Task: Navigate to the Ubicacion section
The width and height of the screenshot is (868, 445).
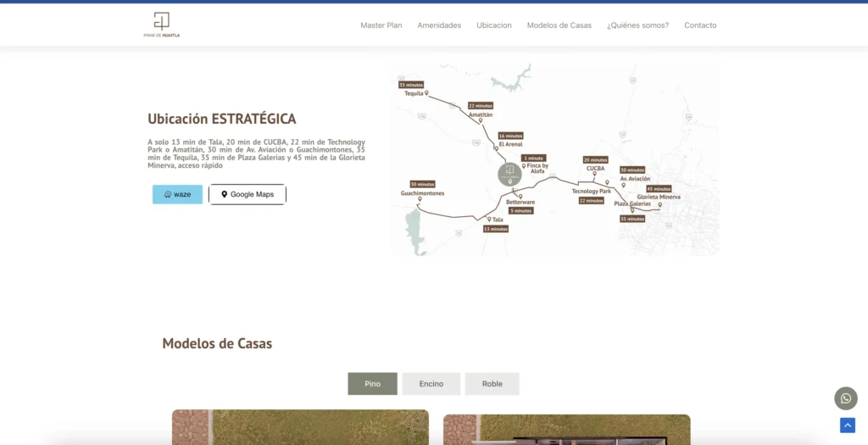Action: 493,25
